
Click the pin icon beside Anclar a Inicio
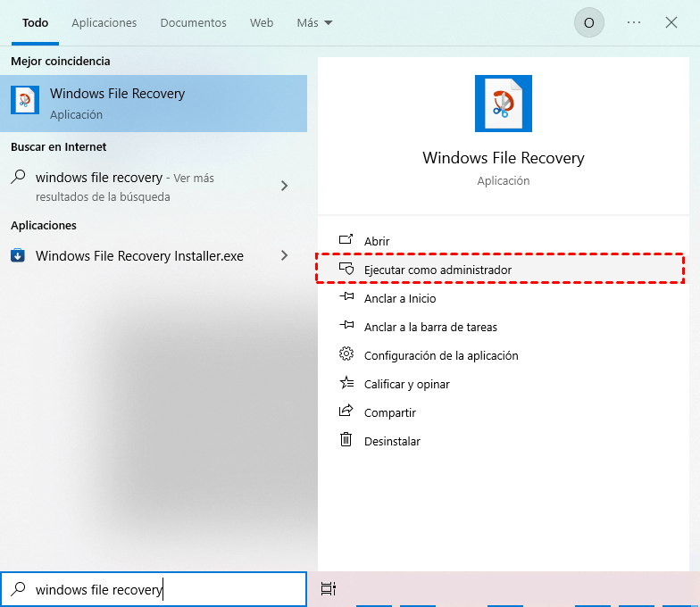coord(346,297)
